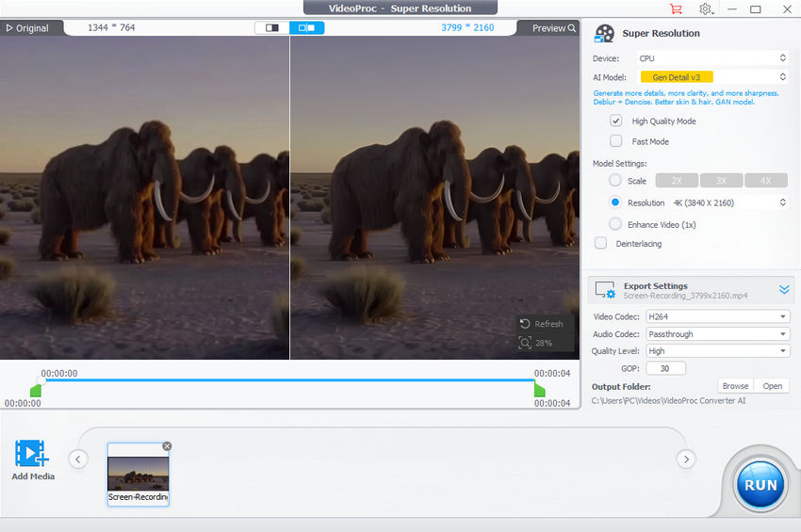801x532 pixels.
Task: Toggle High Quality Mode checkbox
Action: coord(616,121)
